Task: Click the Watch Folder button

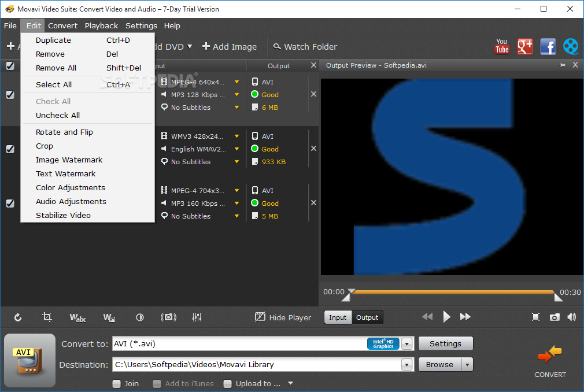Action: tap(305, 46)
